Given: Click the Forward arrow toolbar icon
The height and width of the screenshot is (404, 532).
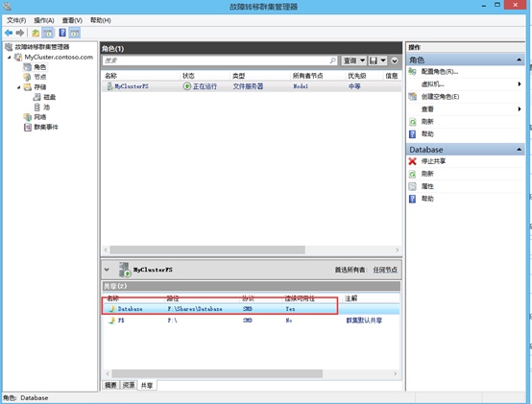Looking at the screenshot, I should 20,33.
